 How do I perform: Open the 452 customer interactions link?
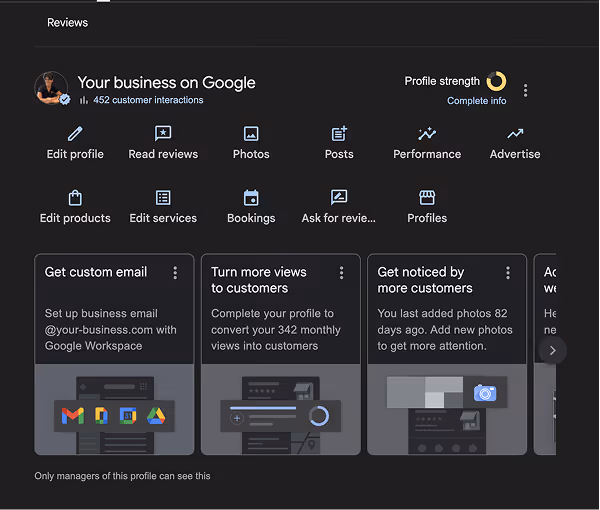[148, 100]
